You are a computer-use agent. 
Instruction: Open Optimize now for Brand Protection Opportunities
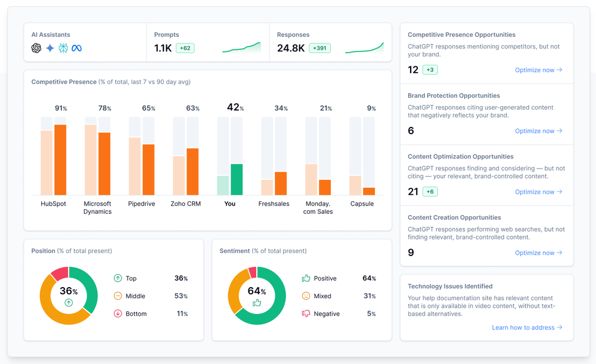click(x=539, y=130)
